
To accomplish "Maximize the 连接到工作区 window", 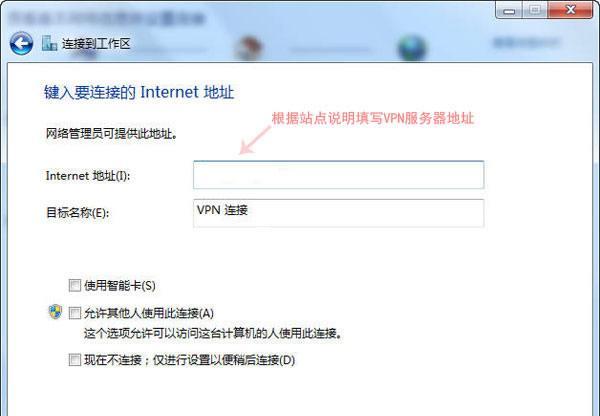I will pos(535,10).
